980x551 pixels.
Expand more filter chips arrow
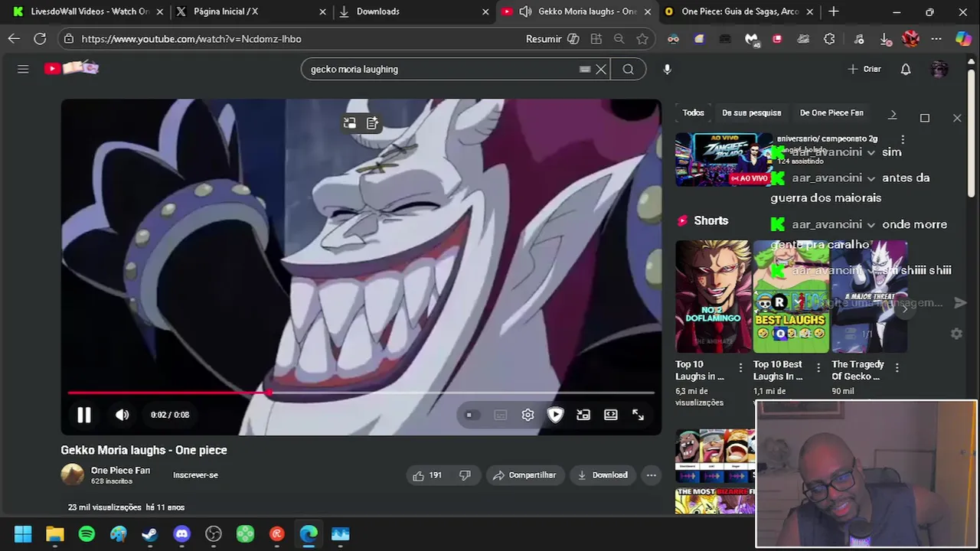point(892,114)
